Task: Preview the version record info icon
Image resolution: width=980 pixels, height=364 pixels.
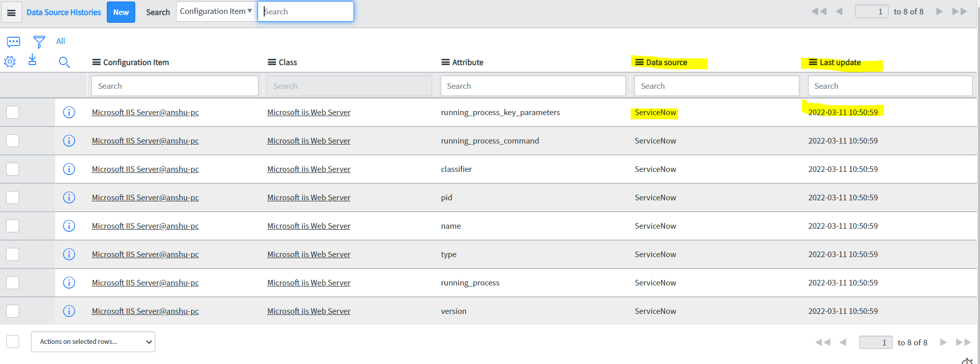Action: tap(69, 311)
